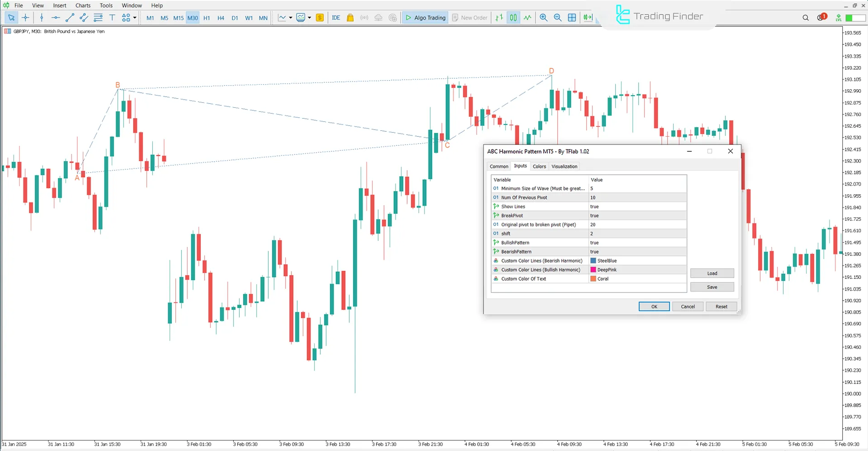Image resolution: width=868 pixels, height=451 pixels.
Task: Switch to the Colors tab
Action: pyautogui.click(x=539, y=166)
